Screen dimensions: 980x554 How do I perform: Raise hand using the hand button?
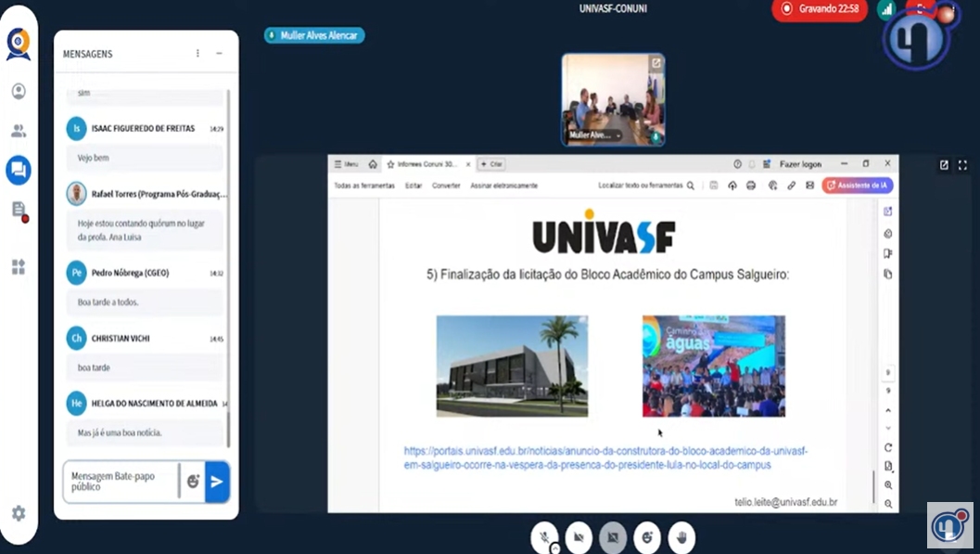682,536
